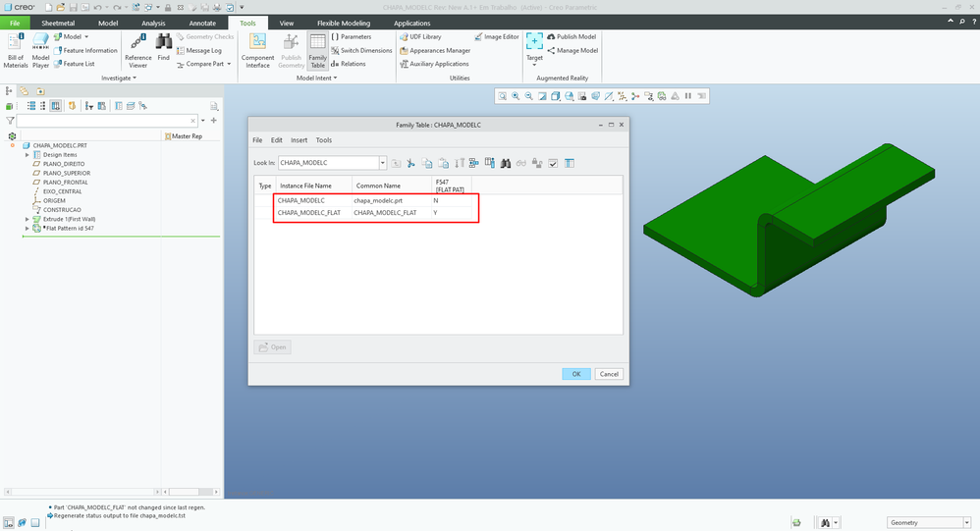Click the model tree search field

tap(106, 121)
